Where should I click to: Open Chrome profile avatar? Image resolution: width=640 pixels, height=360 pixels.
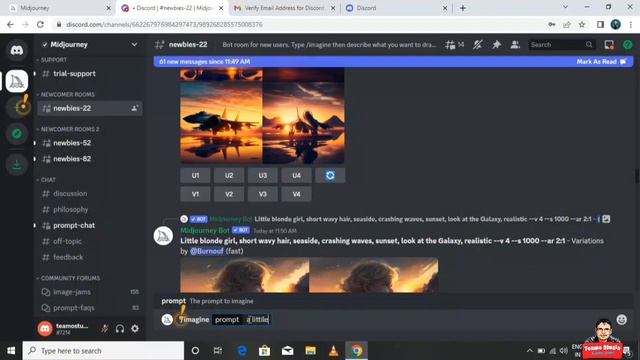point(616,24)
